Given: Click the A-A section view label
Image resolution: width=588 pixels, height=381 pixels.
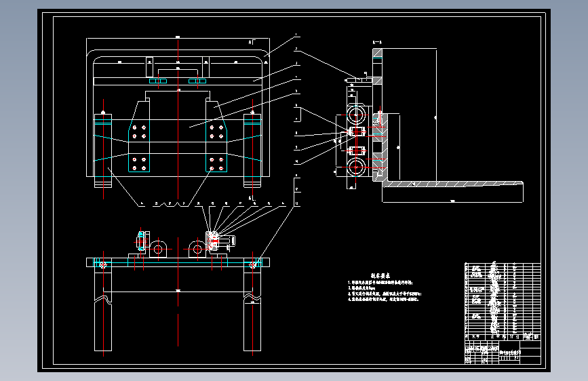Looking at the screenshot, I should click(377, 43).
